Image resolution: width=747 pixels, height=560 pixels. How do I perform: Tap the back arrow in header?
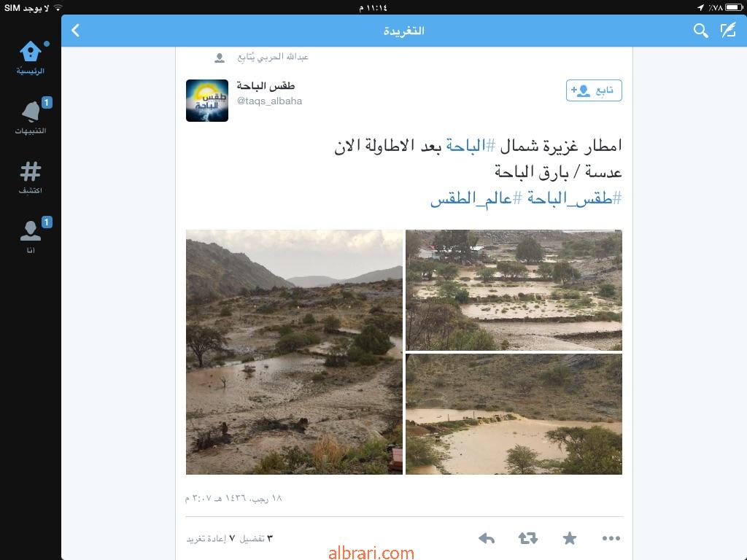tap(75, 31)
